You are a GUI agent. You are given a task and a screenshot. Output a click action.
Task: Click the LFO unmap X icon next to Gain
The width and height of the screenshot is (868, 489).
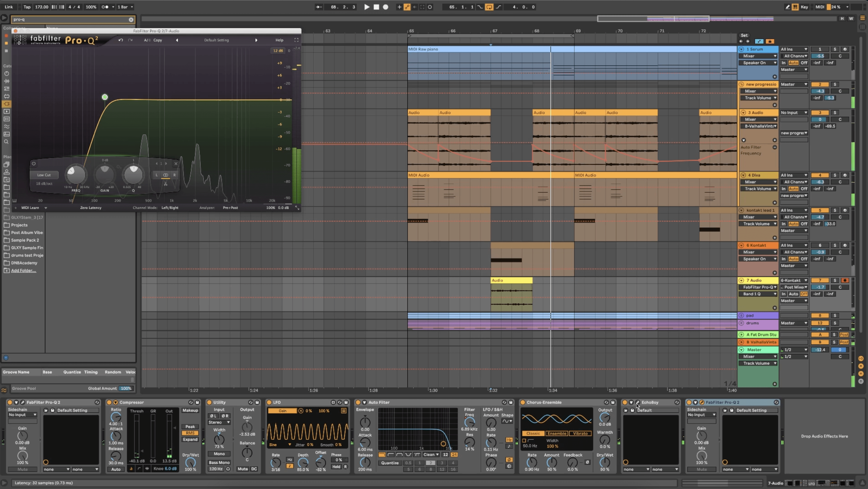pyautogui.click(x=301, y=411)
